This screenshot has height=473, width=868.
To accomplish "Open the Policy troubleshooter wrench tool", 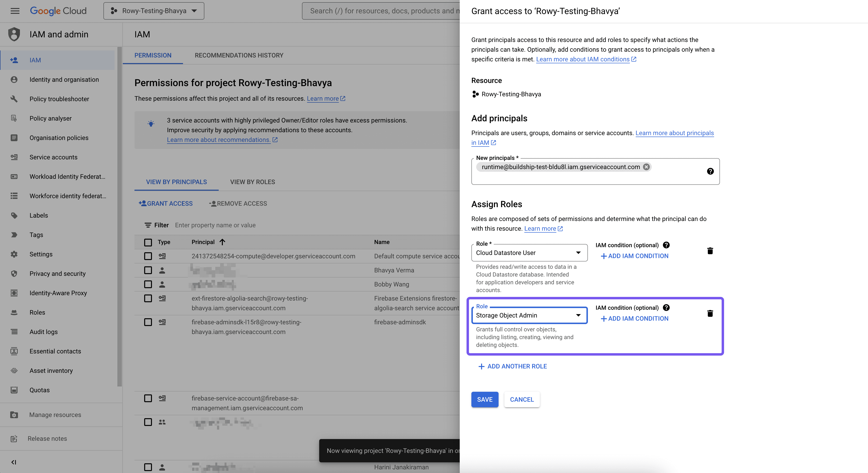I will [x=59, y=99].
